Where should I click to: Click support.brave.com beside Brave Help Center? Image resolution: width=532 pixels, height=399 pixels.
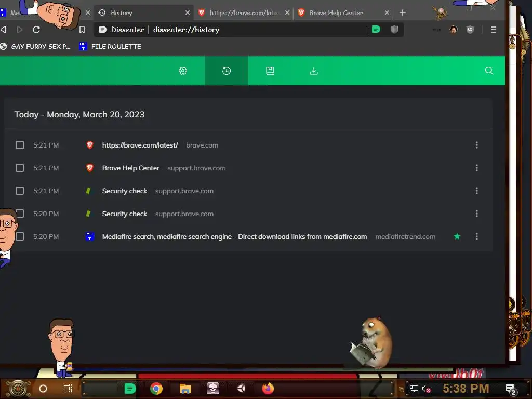coord(196,168)
